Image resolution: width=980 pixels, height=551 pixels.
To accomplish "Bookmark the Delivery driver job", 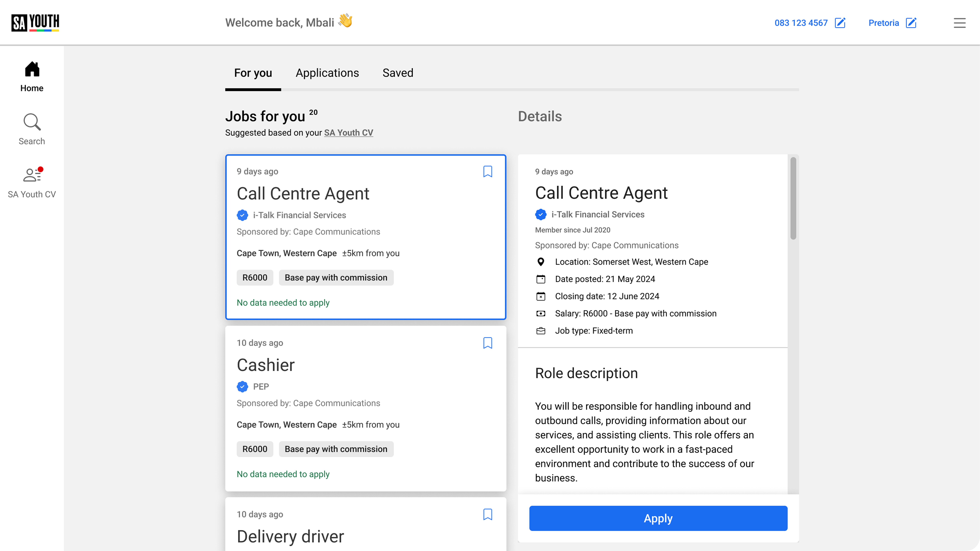I will point(488,515).
